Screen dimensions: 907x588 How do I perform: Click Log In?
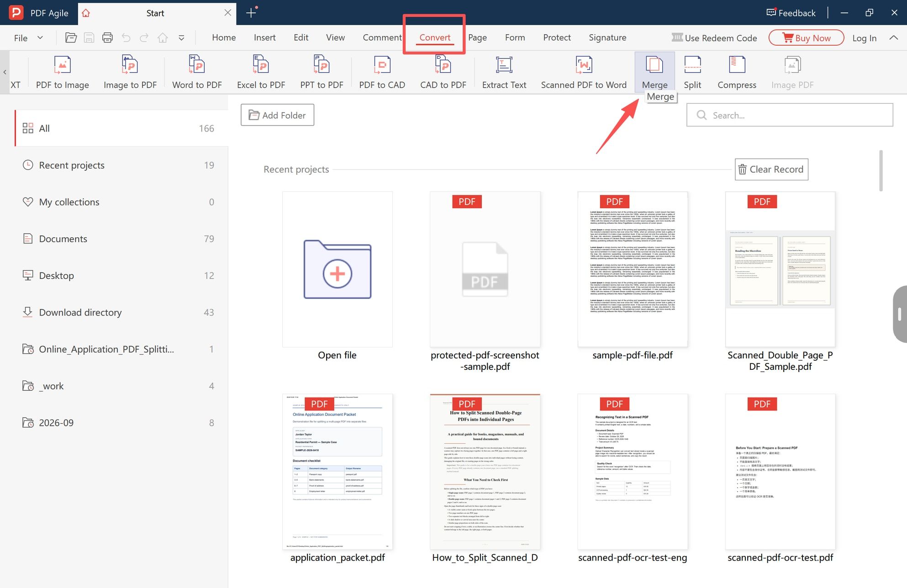864,38
